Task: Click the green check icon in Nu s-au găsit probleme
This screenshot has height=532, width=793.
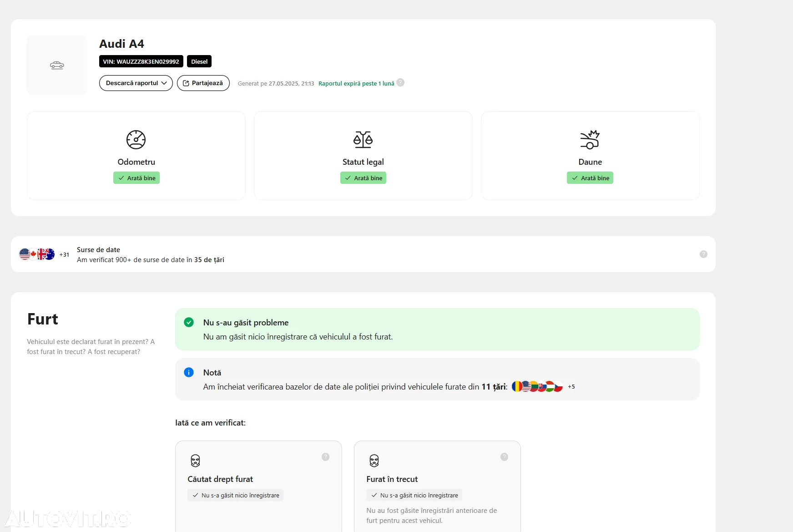Action: click(x=189, y=322)
